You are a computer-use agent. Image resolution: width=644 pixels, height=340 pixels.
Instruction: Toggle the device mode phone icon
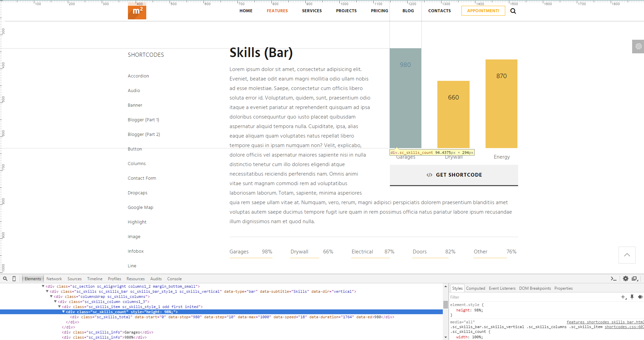coord(14,279)
